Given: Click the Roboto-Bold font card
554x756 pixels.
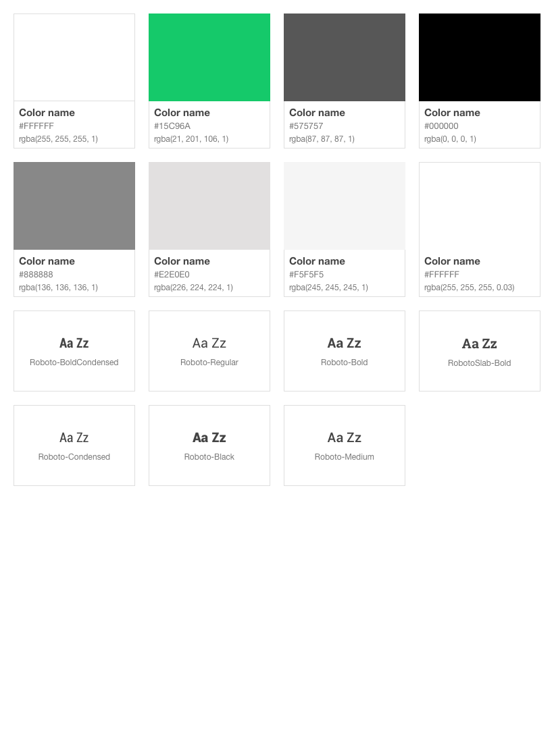Looking at the screenshot, I should click(x=345, y=351).
